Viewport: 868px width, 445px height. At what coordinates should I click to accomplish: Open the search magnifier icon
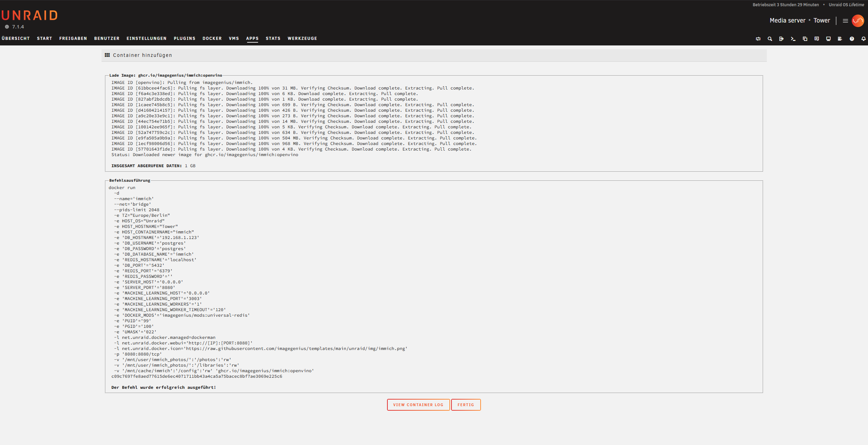[770, 39]
